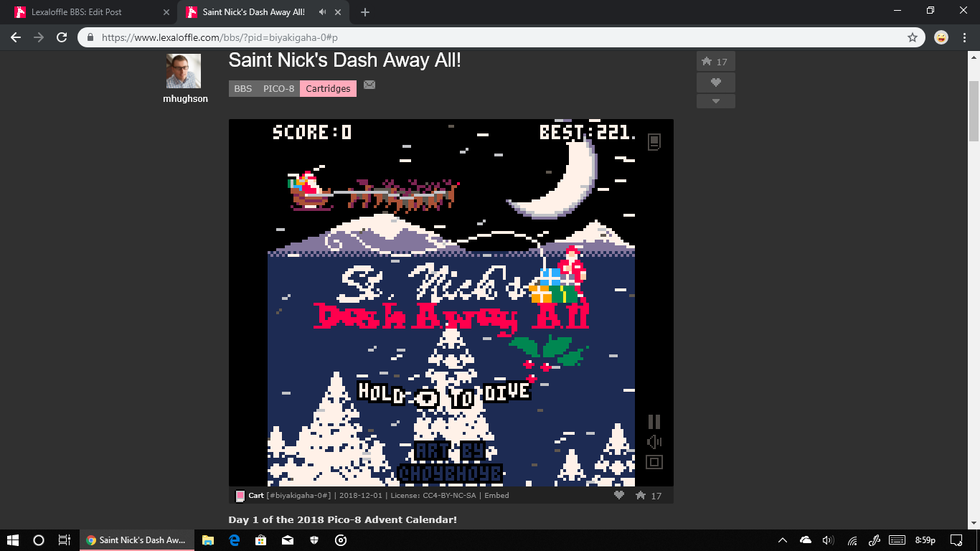
Task: Open Microsoft Store from the taskbar
Action: (261, 540)
